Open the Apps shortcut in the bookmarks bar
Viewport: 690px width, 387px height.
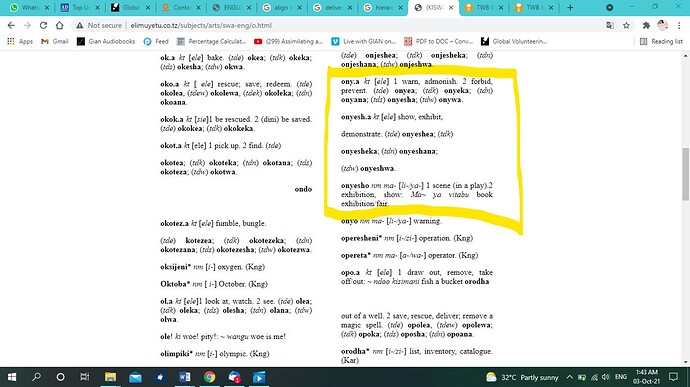(20, 41)
